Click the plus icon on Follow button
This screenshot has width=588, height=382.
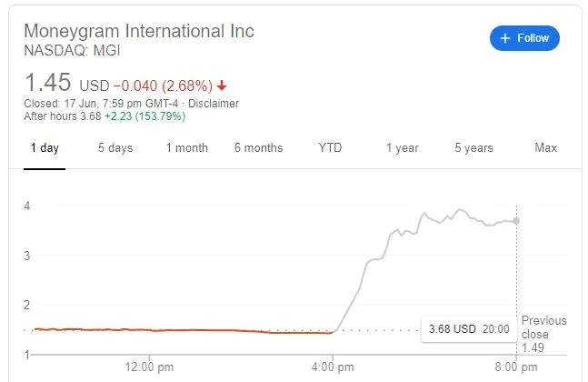[505, 38]
